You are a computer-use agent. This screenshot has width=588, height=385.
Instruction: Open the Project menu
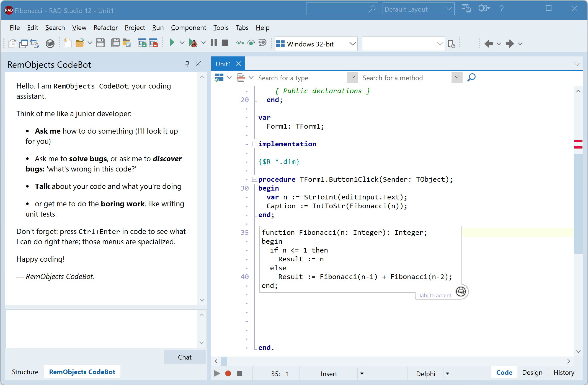click(135, 28)
